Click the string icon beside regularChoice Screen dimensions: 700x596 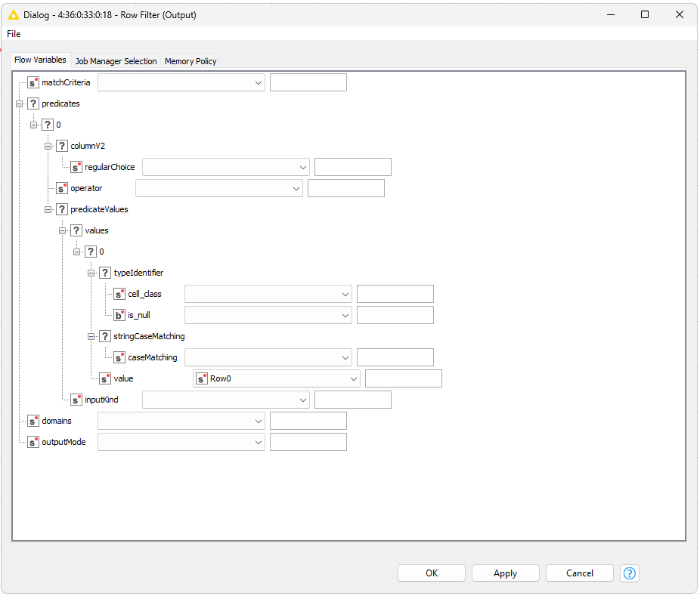point(76,167)
